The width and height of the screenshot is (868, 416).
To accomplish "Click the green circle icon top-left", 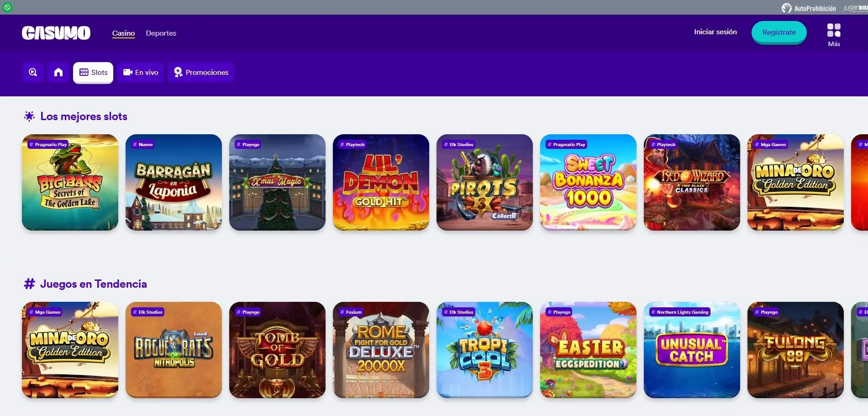I will [7, 7].
